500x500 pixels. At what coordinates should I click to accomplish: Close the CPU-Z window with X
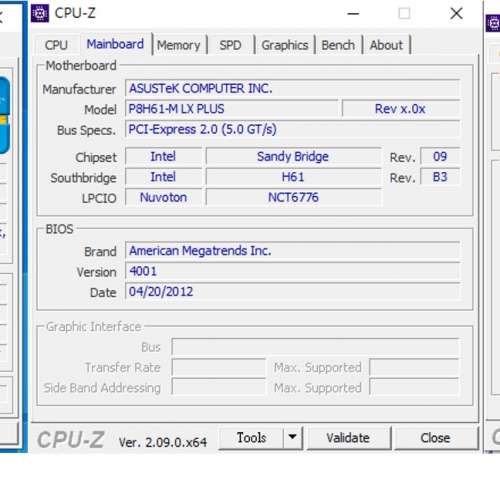pyautogui.click(x=456, y=14)
